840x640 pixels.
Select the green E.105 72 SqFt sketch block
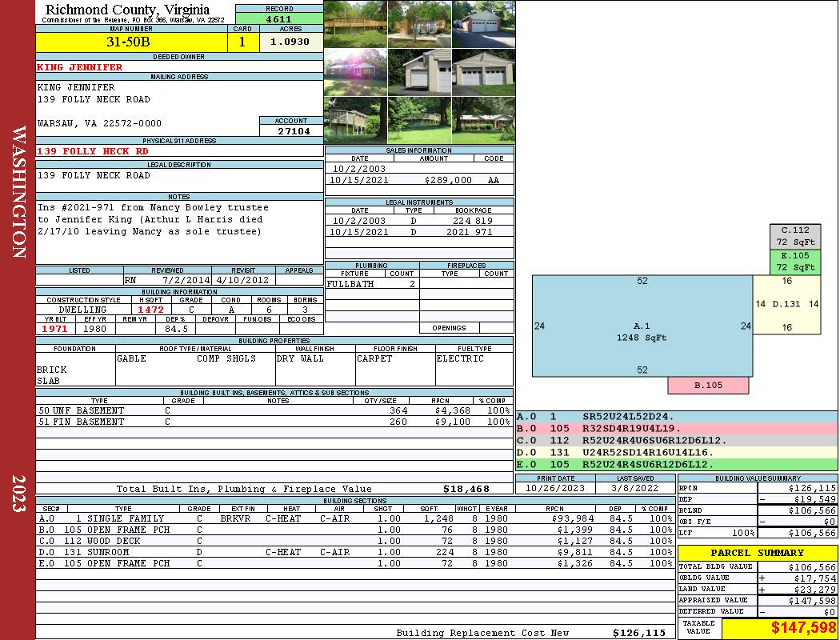pyautogui.click(x=795, y=262)
